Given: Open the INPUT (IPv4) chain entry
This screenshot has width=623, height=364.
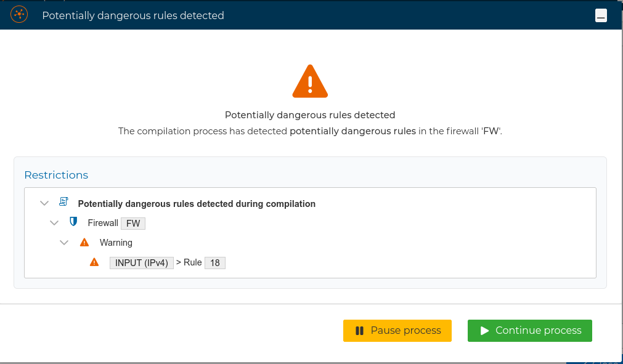Looking at the screenshot, I should 142,262.
